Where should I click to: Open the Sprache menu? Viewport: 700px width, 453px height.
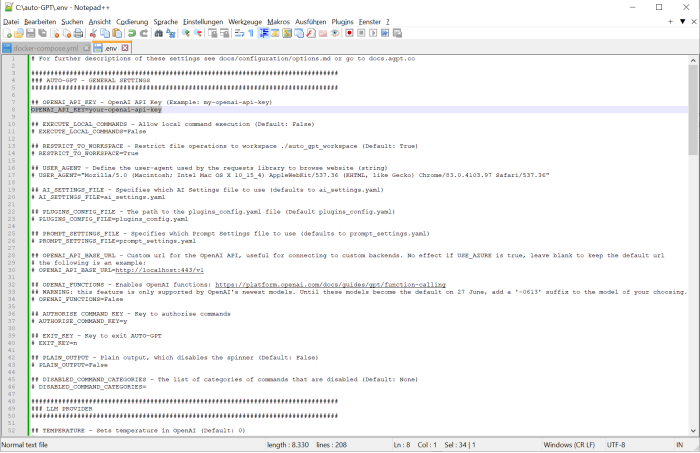166,22
